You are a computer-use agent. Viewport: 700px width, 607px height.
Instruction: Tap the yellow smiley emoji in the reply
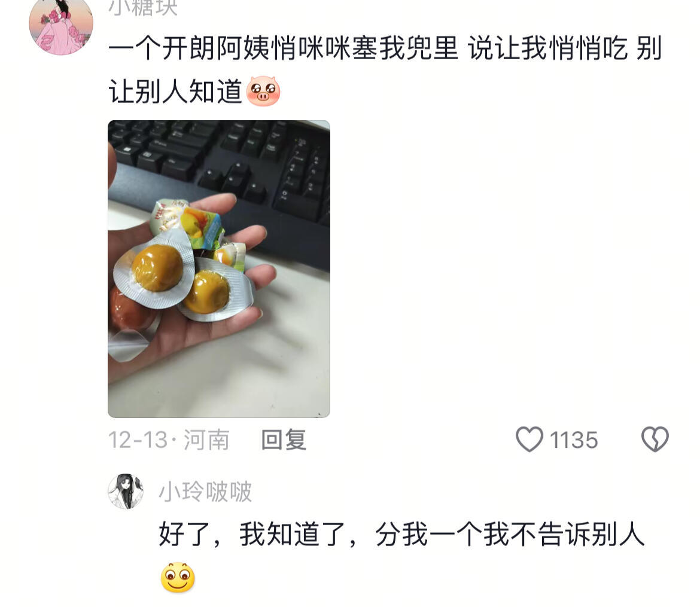(x=178, y=578)
